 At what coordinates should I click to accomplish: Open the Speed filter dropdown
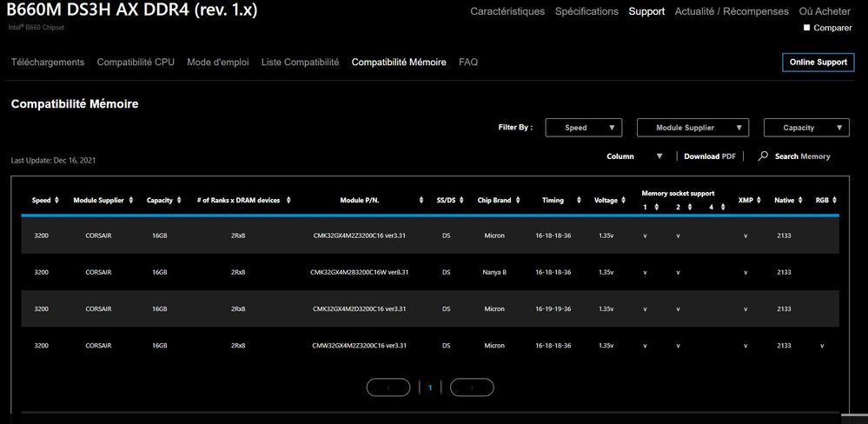(x=583, y=128)
